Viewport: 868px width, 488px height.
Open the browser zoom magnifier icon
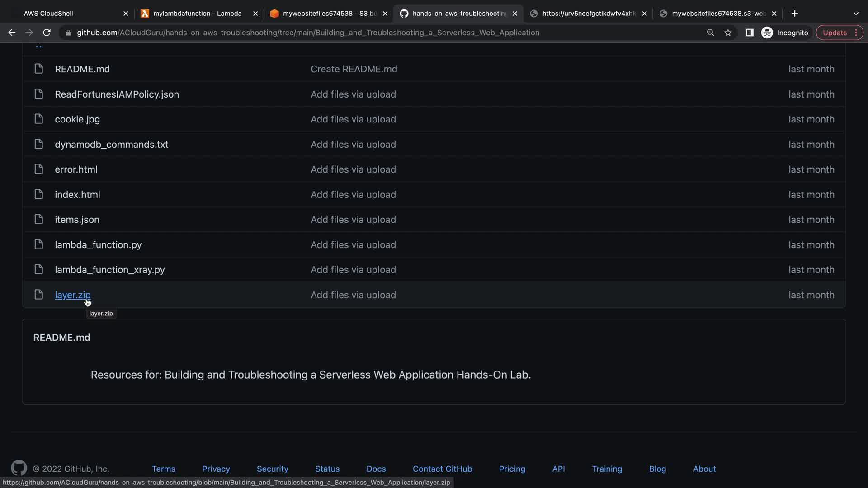tap(710, 33)
